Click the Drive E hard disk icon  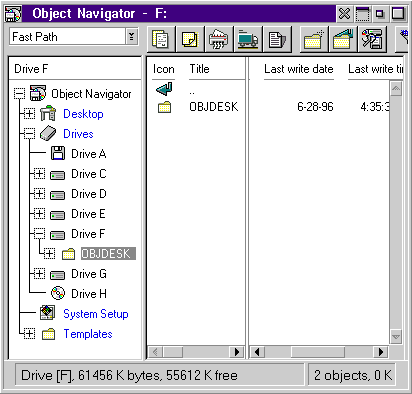pyautogui.click(x=57, y=215)
